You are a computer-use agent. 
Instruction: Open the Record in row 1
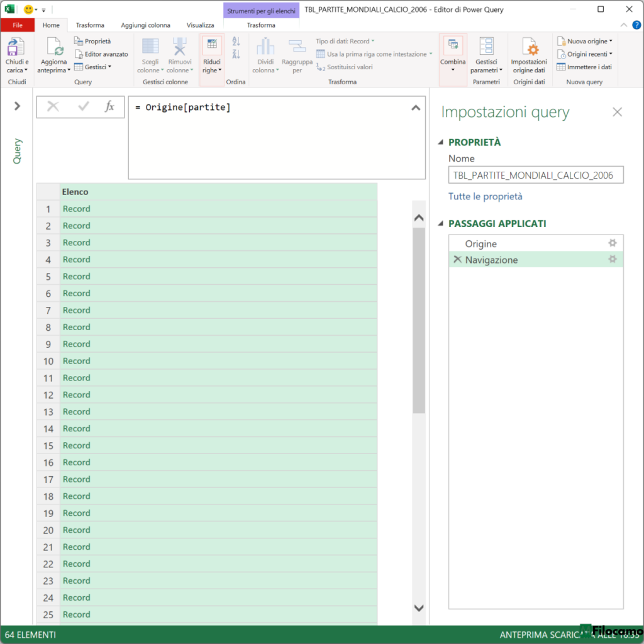pyautogui.click(x=76, y=209)
